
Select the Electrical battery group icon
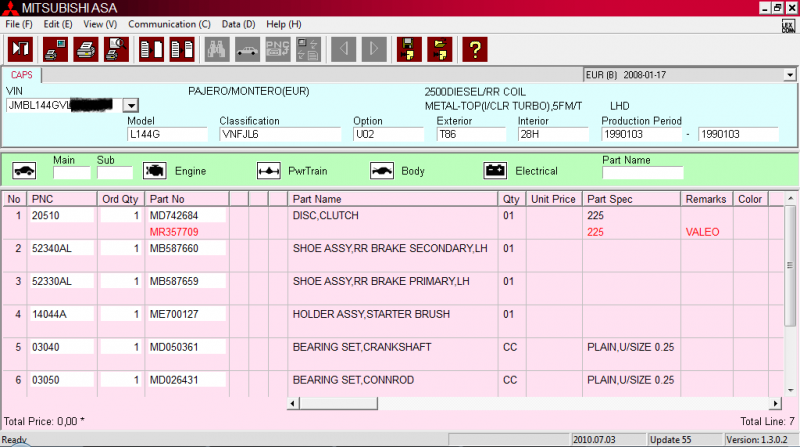click(x=495, y=170)
